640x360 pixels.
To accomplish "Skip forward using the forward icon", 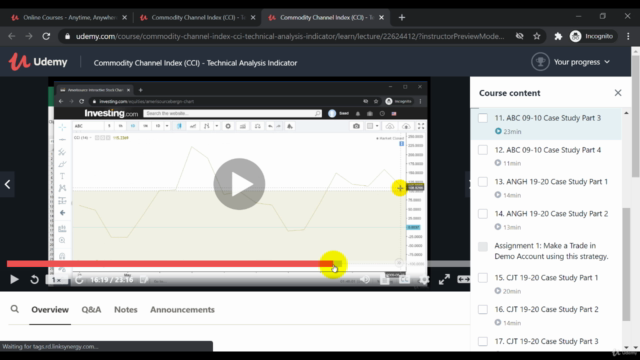I will point(79,280).
